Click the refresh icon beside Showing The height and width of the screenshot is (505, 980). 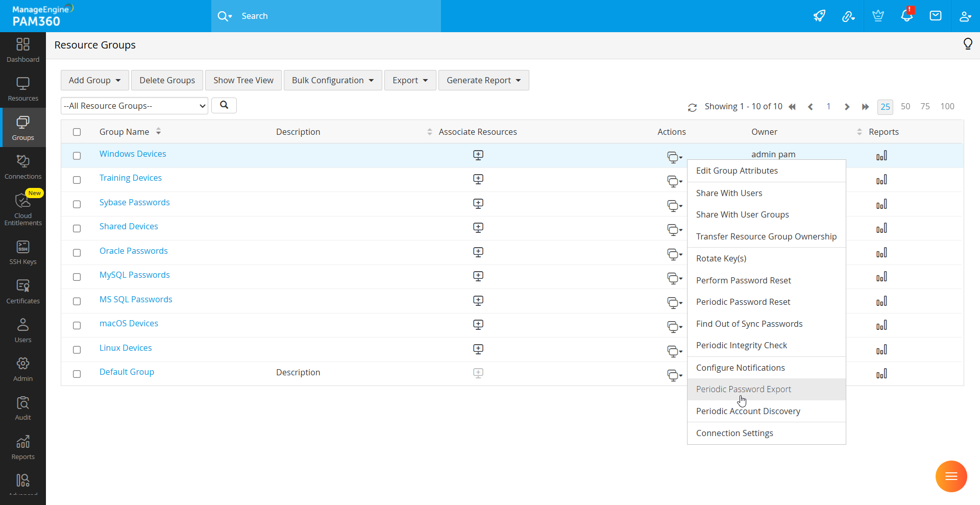point(692,107)
